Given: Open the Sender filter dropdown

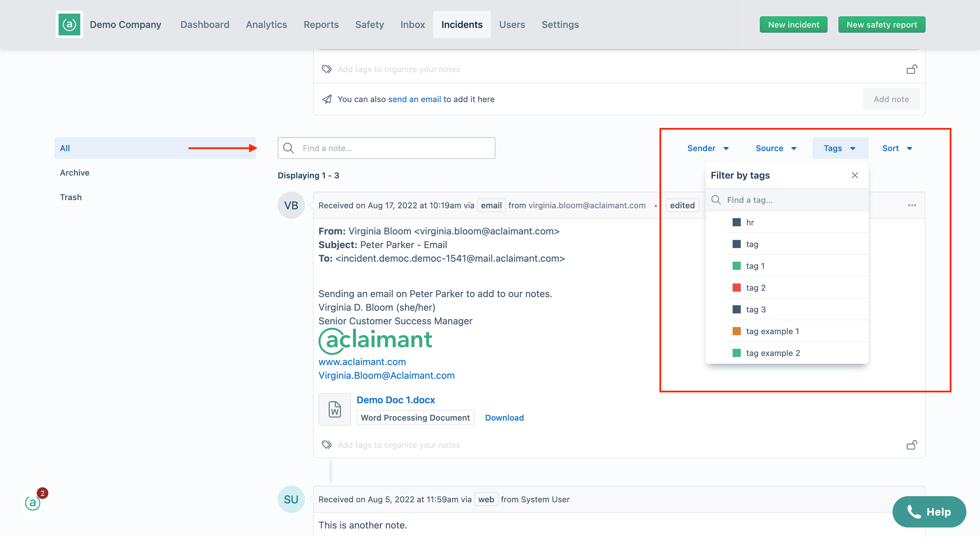Looking at the screenshot, I should (708, 148).
